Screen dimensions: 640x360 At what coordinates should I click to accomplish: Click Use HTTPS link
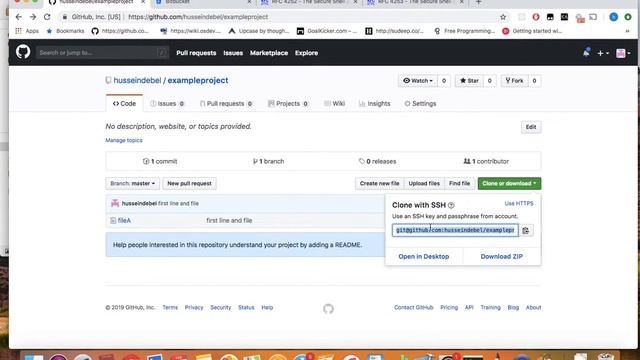[x=519, y=203]
